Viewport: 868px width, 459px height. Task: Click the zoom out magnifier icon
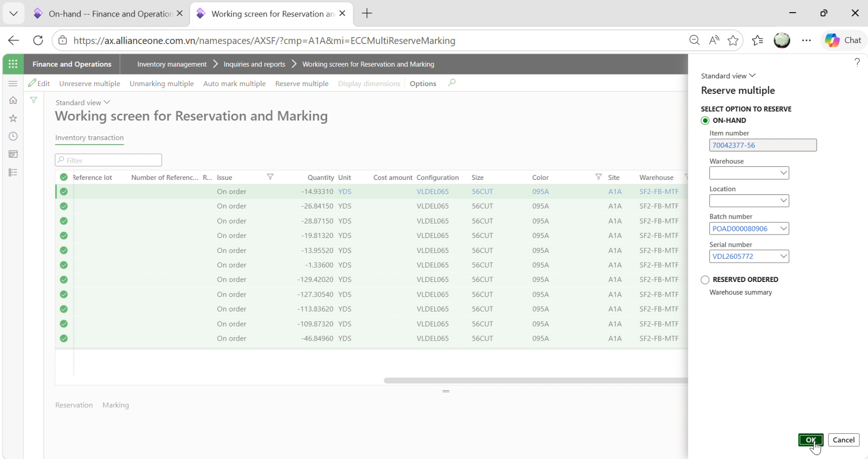tap(694, 40)
